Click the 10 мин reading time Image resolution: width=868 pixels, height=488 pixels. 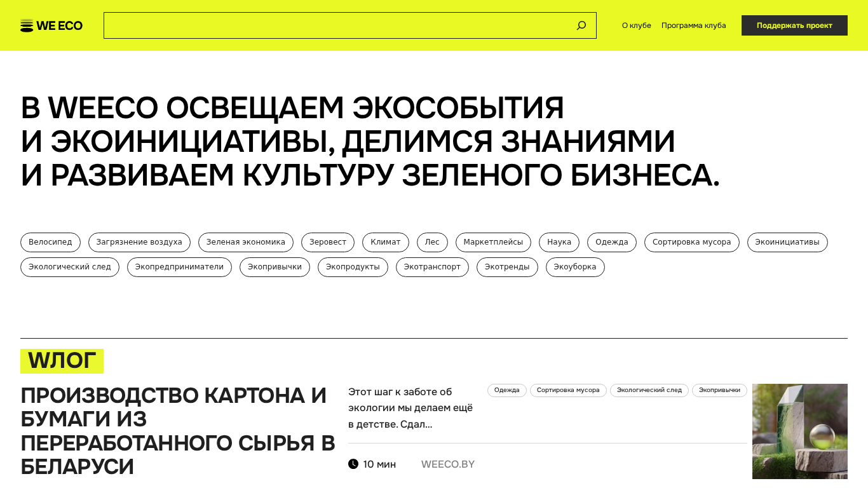[379, 464]
